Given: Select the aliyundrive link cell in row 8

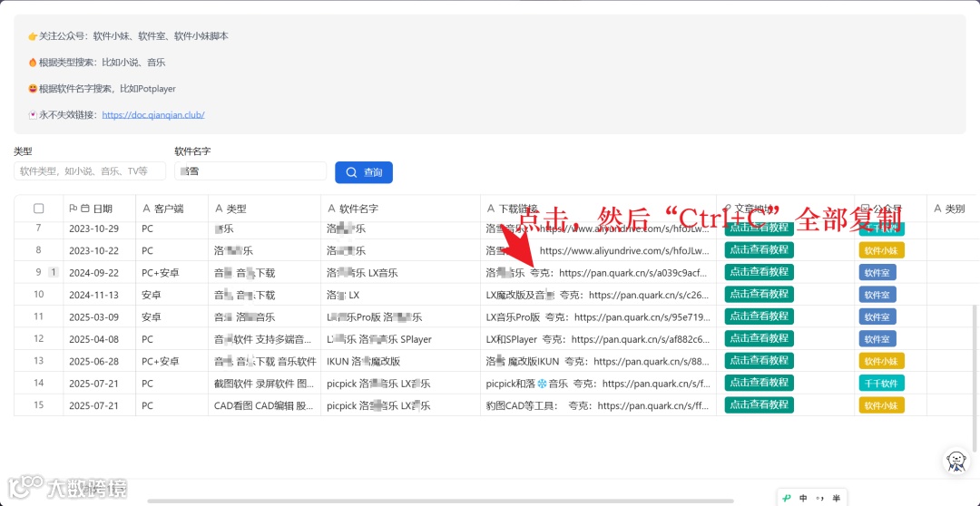Looking at the screenshot, I should coord(598,250).
